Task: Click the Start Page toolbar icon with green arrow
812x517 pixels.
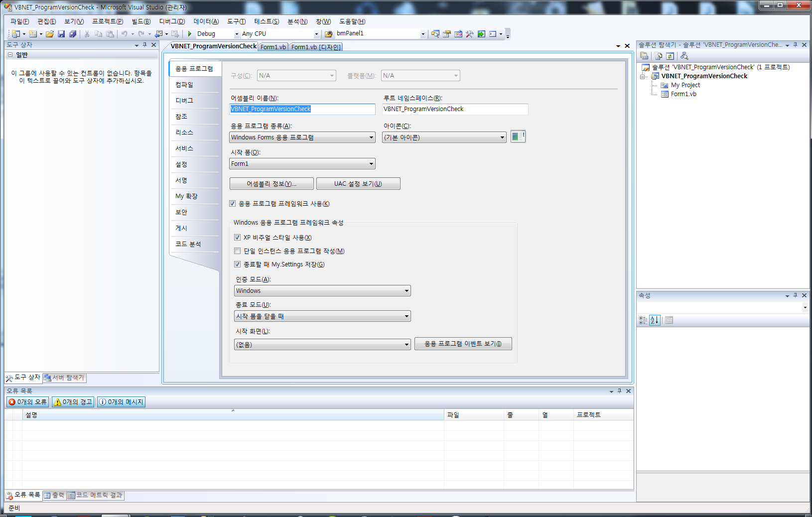Action: (x=481, y=34)
